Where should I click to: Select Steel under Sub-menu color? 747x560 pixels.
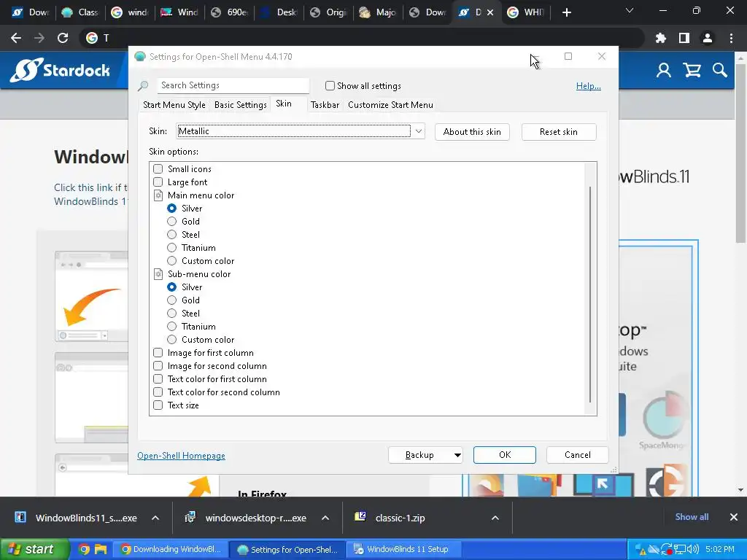point(171,314)
